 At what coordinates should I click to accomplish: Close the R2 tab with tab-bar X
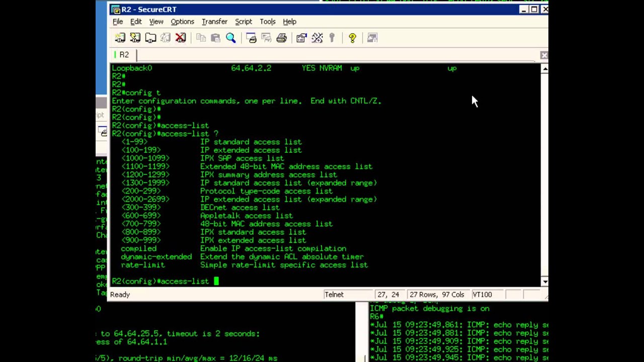(x=544, y=55)
